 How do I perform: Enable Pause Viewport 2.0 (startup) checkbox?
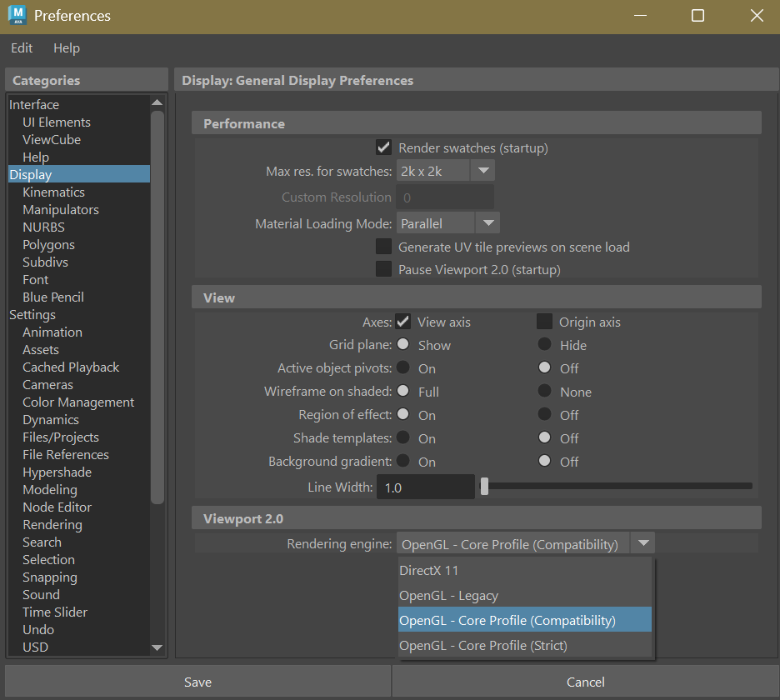(x=383, y=269)
